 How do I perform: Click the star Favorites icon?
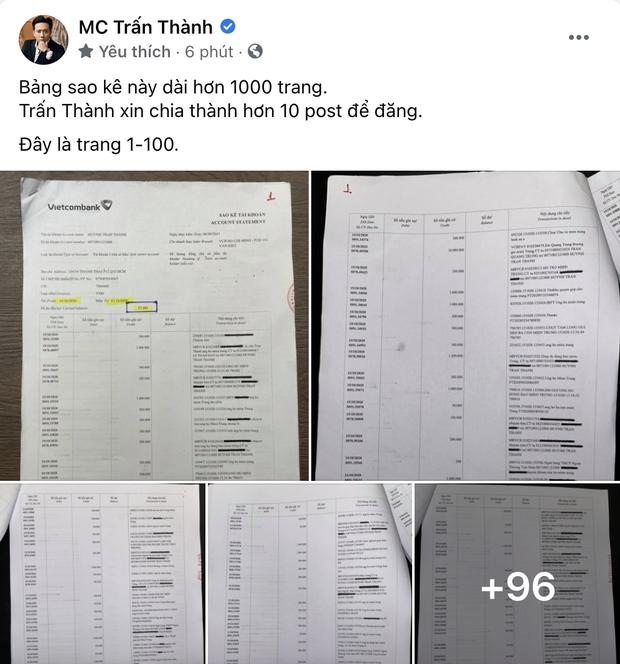pyautogui.click(x=86, y=52)
